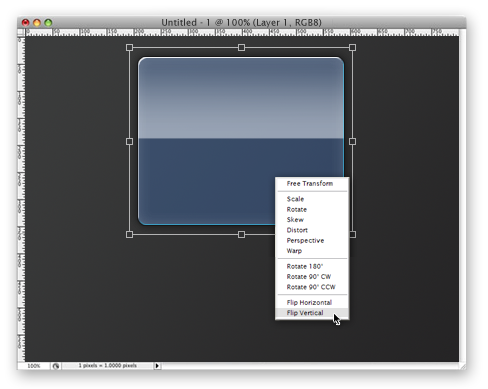Select Scale in the context menu

312,199
